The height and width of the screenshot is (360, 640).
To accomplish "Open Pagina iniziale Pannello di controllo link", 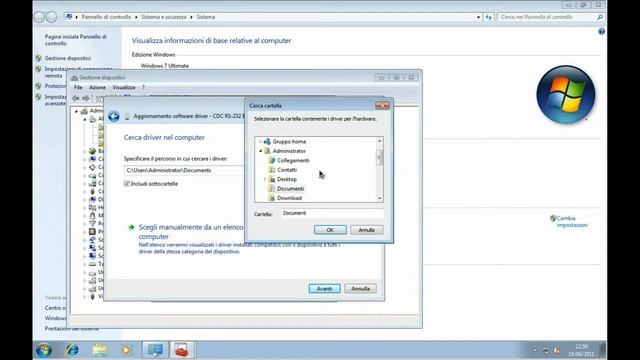I will tap(76, 40).
